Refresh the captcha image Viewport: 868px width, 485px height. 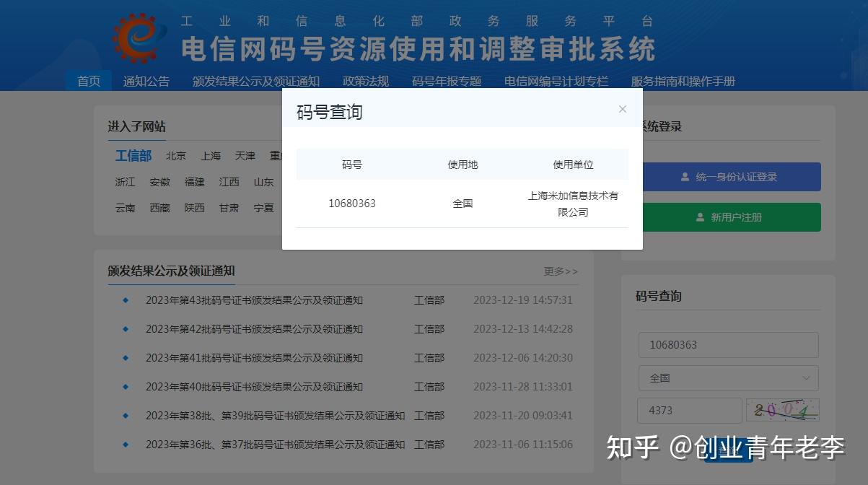pos(783,411)
